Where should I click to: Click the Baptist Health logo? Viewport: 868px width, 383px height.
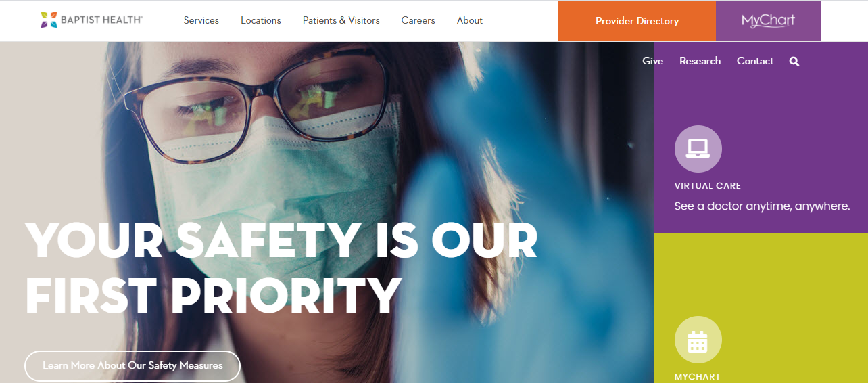point(91,20)
